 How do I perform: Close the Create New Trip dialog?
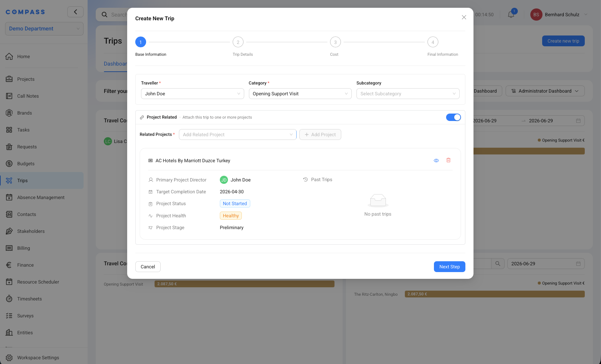pyautogui.click(x=464, y=17)
